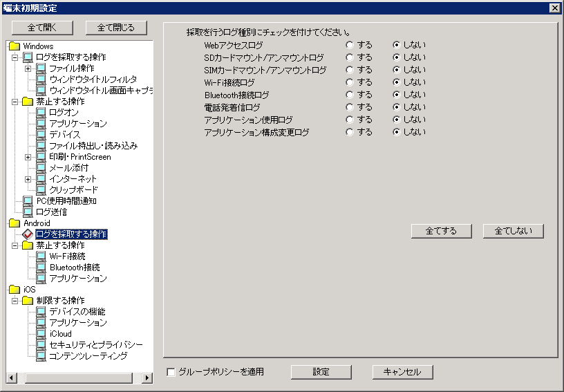The width and height of the screenshot is (564, 392).
Task: Open セキュリティとプライバシー tree item
Action: pyautogui.click(x=95, y=345)
